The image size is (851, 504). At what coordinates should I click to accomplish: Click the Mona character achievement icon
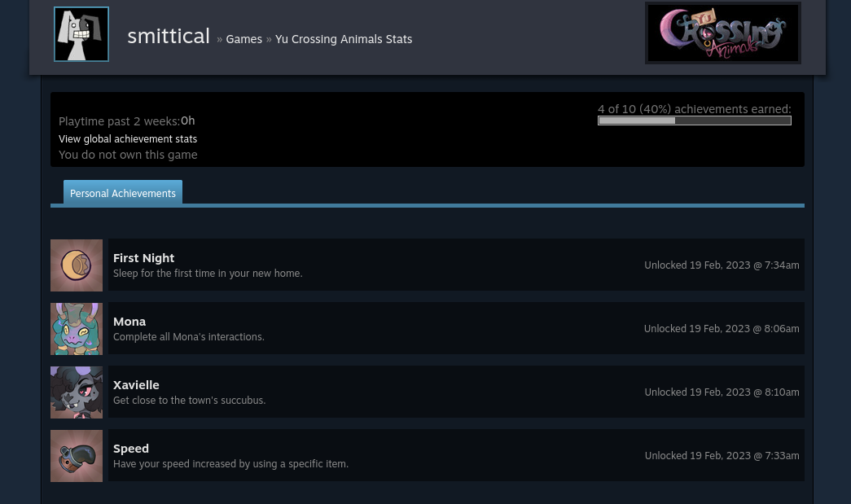click(x=77, y=329)
